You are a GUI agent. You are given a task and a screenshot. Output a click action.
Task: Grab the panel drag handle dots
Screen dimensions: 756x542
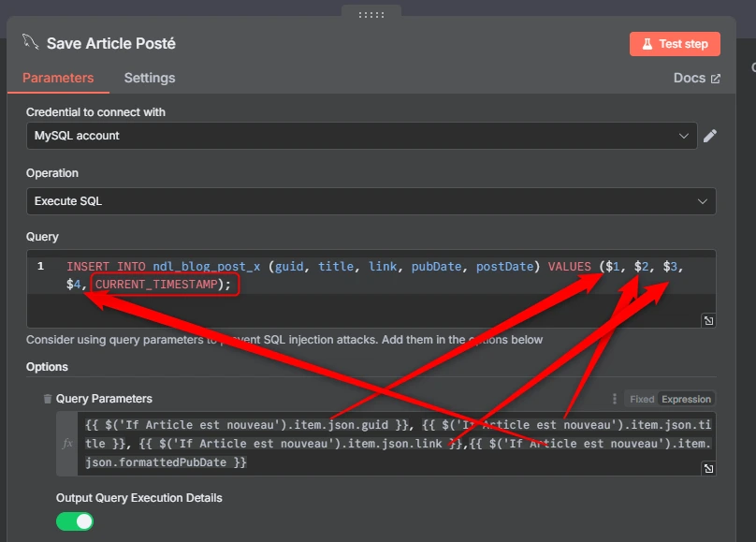pyautogui.click(x=371, y=15)
